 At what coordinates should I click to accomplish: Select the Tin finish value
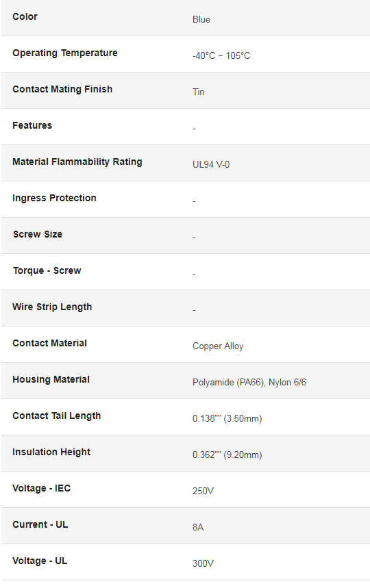198,92
